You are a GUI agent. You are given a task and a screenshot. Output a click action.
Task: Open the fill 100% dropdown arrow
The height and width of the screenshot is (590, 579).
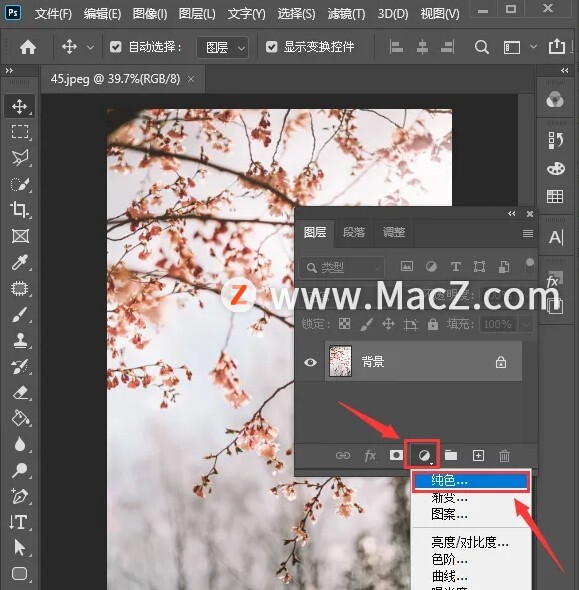[x=526, y=324]
